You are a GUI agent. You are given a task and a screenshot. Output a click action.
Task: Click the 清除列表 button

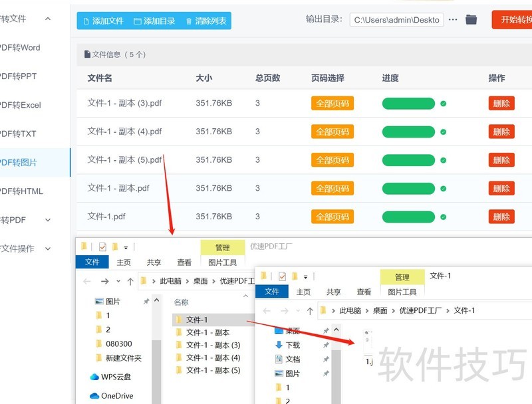point(206,21)
